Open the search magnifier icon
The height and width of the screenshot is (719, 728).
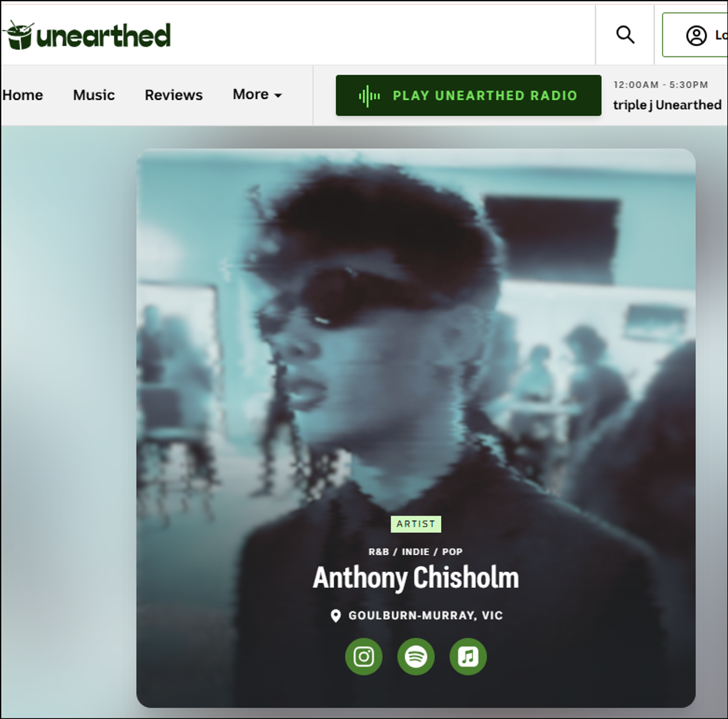pyautogui.click(x=625, y=35)
